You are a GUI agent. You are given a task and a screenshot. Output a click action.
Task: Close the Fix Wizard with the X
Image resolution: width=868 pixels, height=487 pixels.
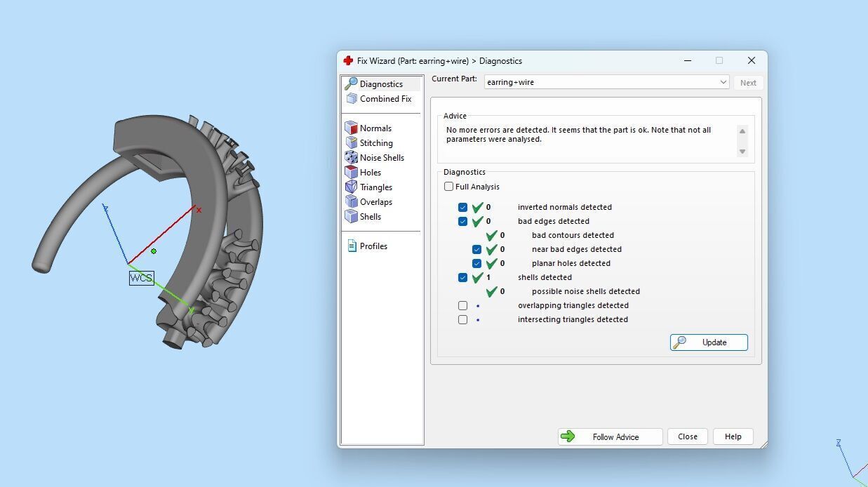[x=751, y=61]
